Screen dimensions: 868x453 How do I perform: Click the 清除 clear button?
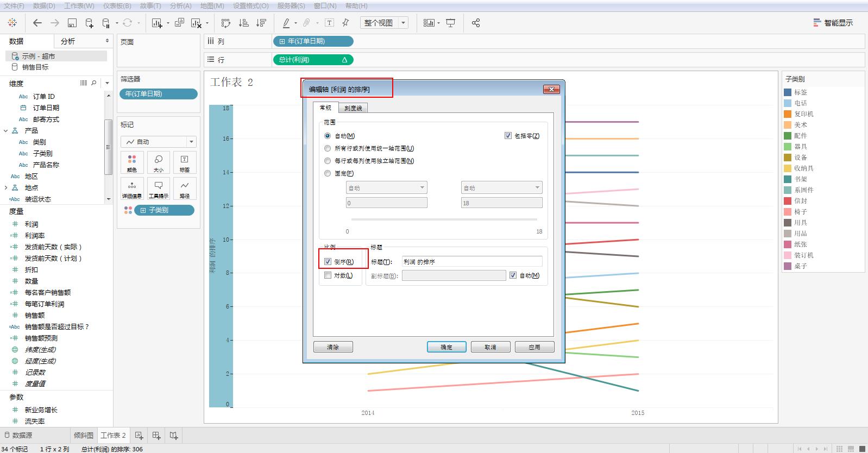point(333,347)
